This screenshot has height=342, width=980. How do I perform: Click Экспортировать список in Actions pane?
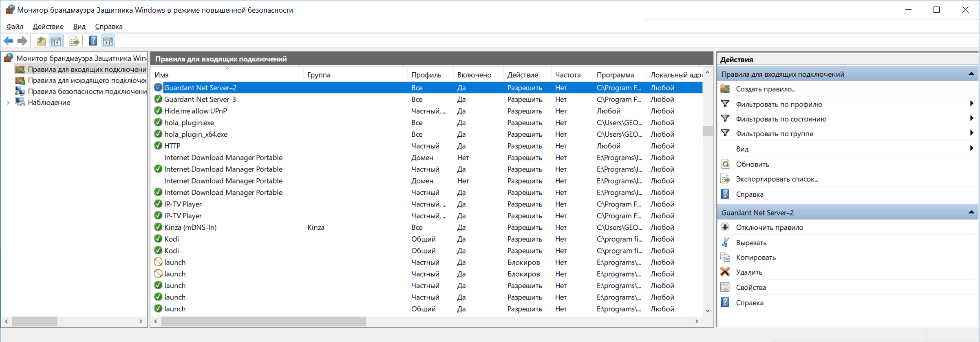(777, 179)
